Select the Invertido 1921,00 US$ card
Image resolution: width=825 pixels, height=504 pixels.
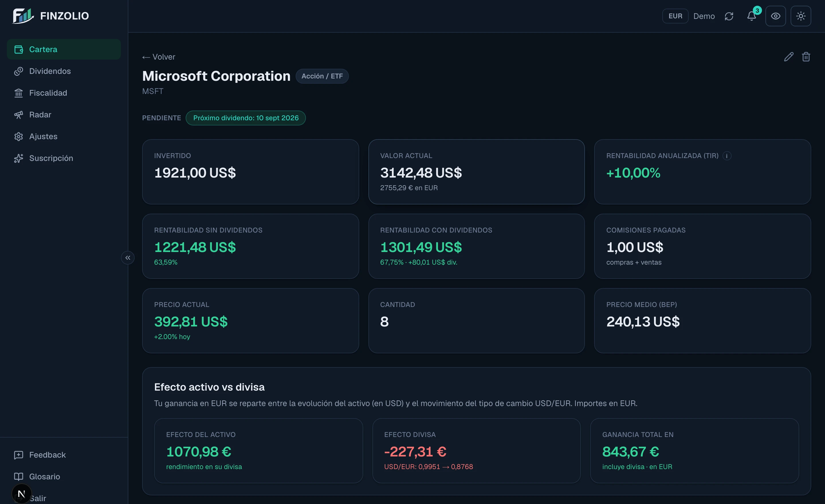(250, 172)
